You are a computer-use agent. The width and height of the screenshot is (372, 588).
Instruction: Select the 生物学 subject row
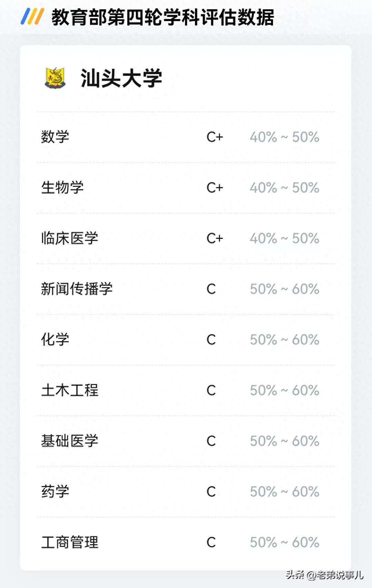(62, 187)
